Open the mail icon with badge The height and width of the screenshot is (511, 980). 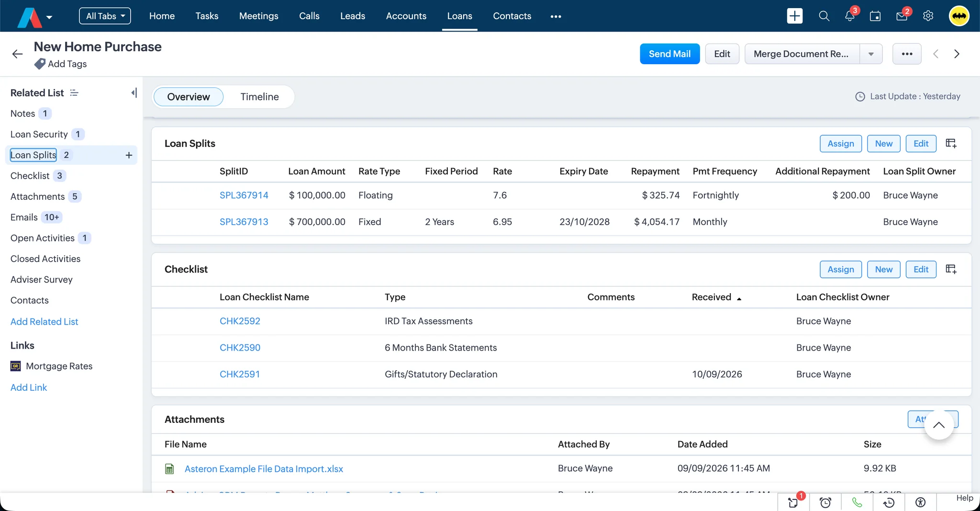point(902,16)
